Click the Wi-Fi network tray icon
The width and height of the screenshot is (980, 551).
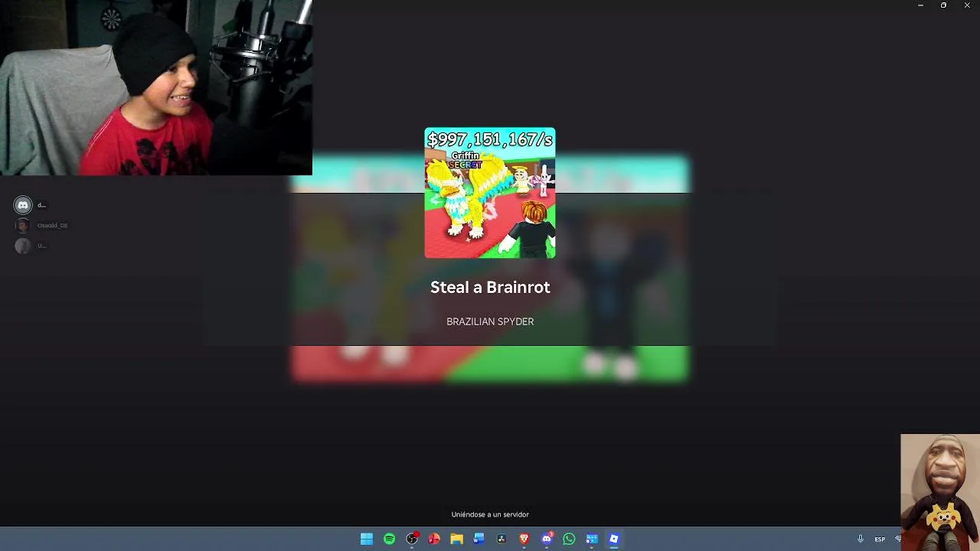tap(898, 539)
